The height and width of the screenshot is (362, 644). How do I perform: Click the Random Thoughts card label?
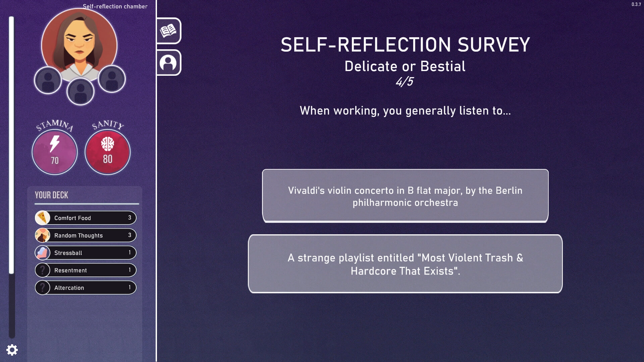point(78,235)
